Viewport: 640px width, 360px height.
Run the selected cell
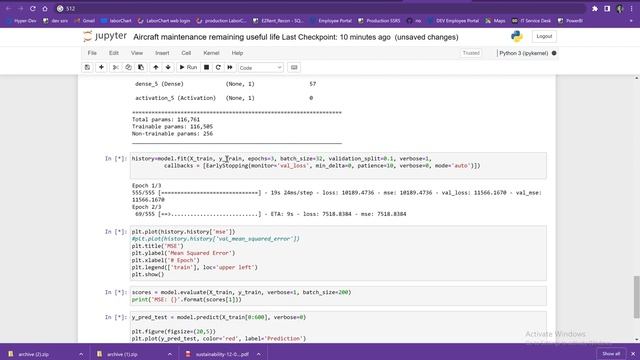[x=188, y=67]
